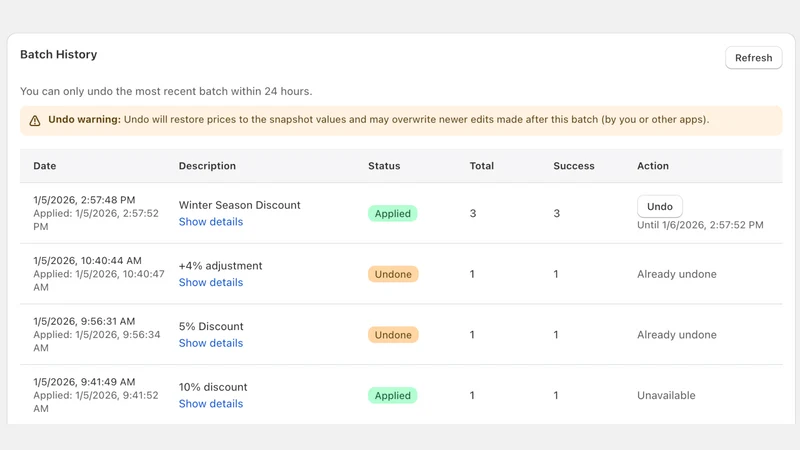Click the Date column header
The height and width of the screenshot is (450, 800).
45,166
